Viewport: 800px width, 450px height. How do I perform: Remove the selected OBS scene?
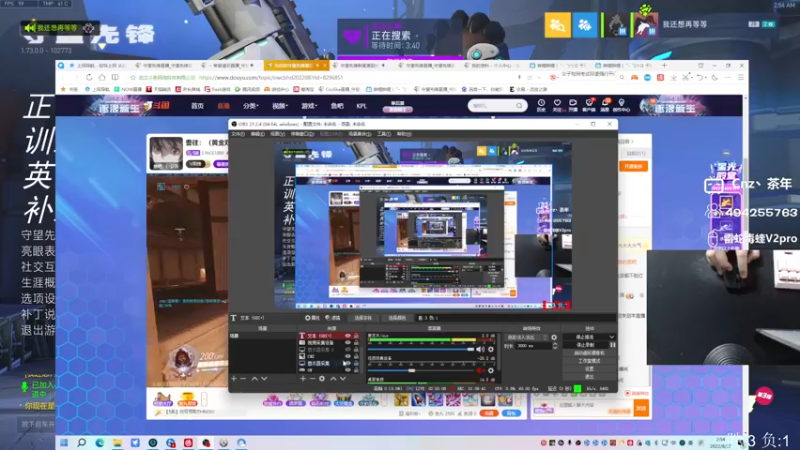(x=243, y=379)
